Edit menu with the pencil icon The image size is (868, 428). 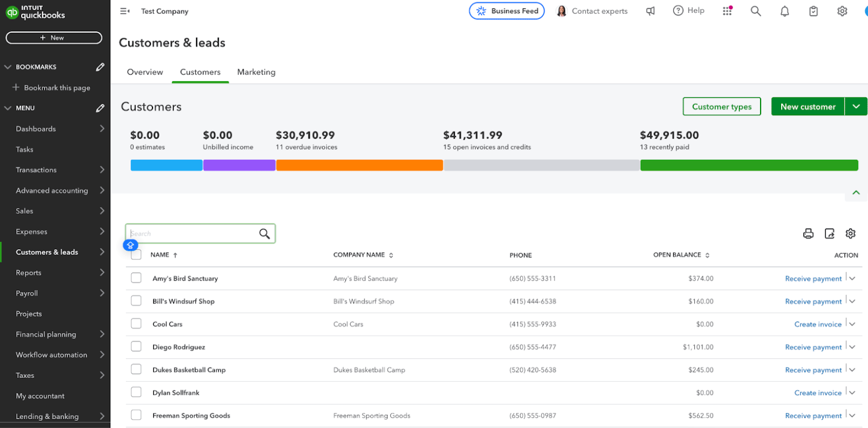[100, 108]
